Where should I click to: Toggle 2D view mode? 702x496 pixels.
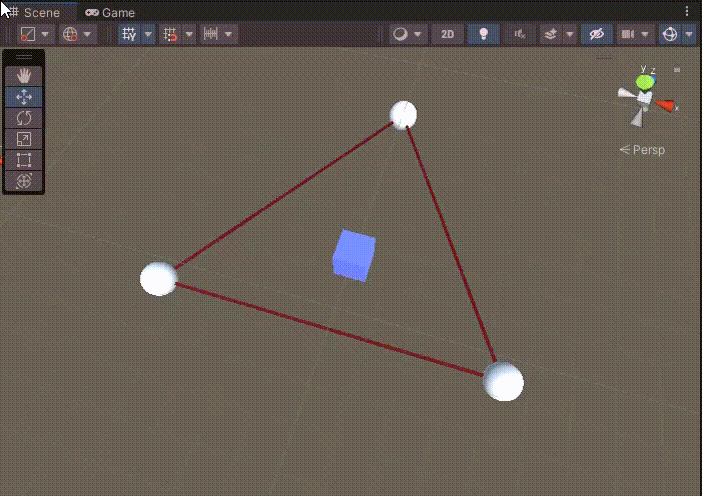point(447,34)
